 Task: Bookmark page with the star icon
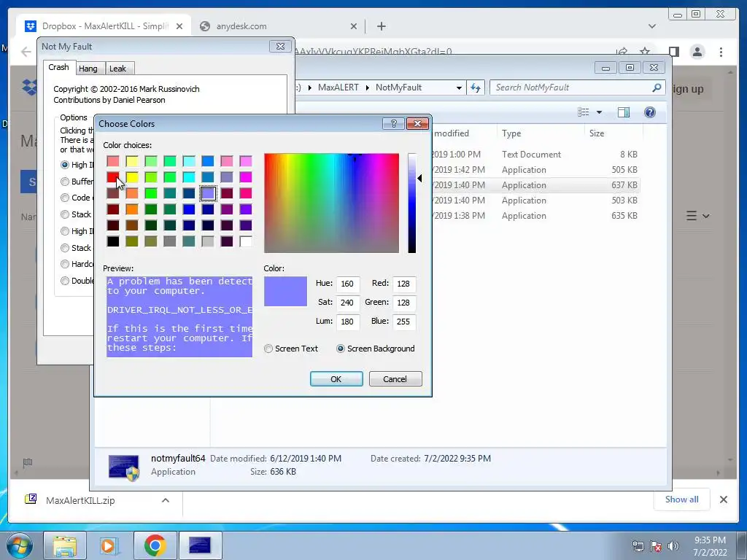click(x=645, y=51)
